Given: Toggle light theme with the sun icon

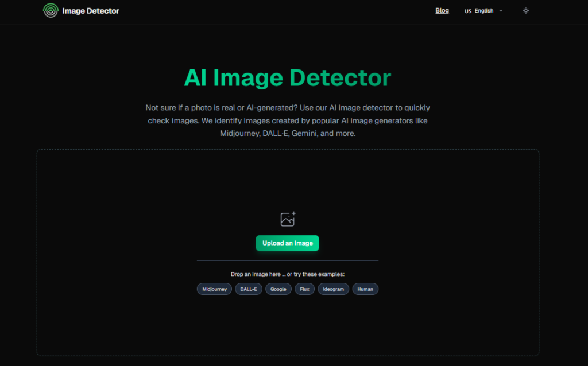Looking at the screenshot, I should tap(525, 11).
